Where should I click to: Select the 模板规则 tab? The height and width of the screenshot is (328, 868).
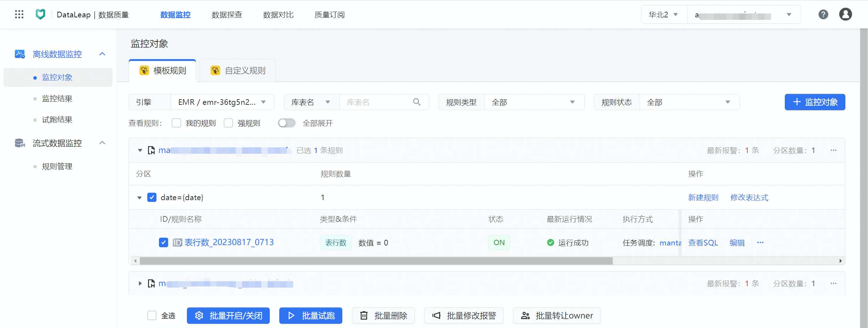162,70
